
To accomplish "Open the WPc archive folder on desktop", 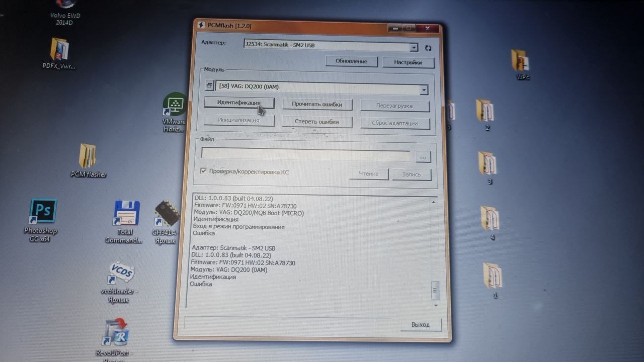I will [521, 64].
